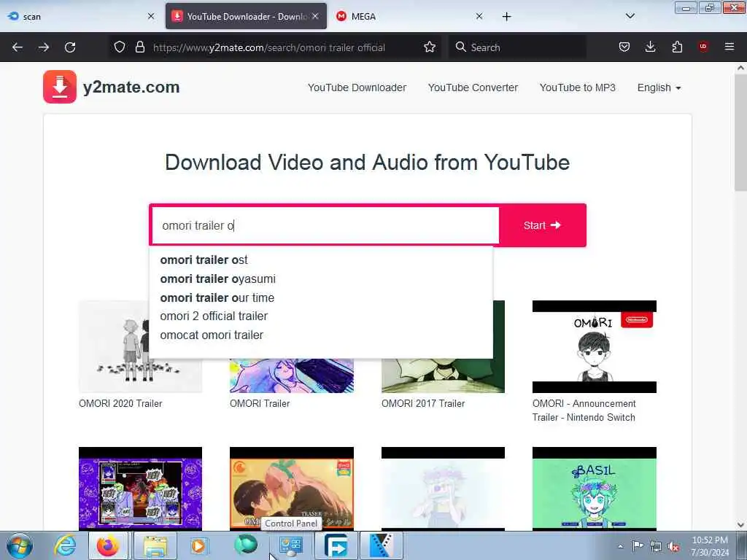Click the Show Desktop strip
This screenshot has width=747, height=560.
click(742, 545)
